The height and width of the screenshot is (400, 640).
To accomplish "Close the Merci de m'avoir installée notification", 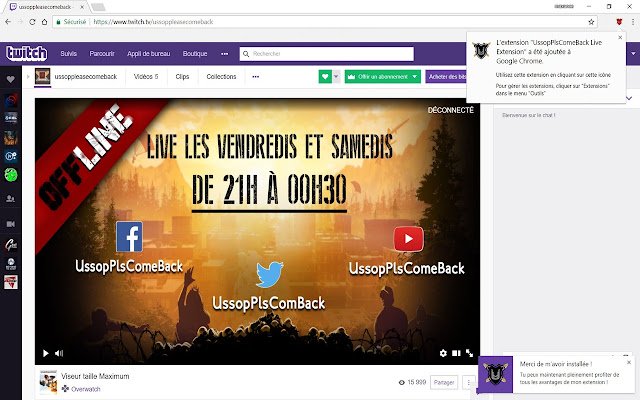I will [629, 362].
